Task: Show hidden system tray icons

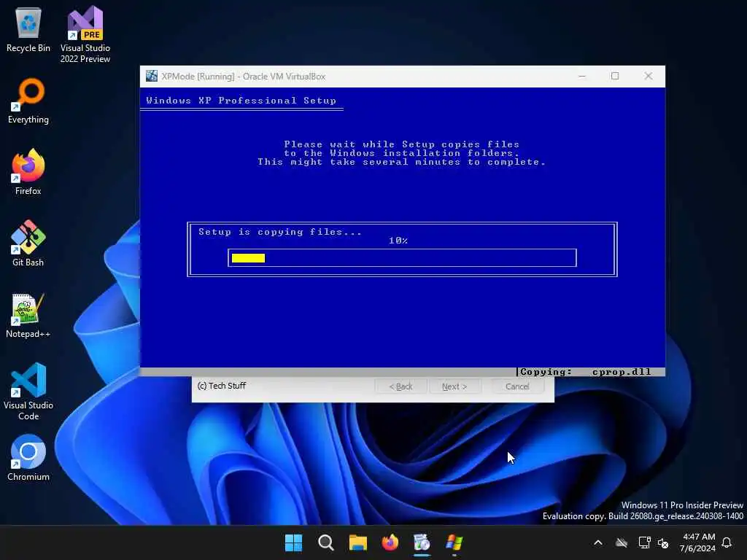Action: click(x=598, y=542)
